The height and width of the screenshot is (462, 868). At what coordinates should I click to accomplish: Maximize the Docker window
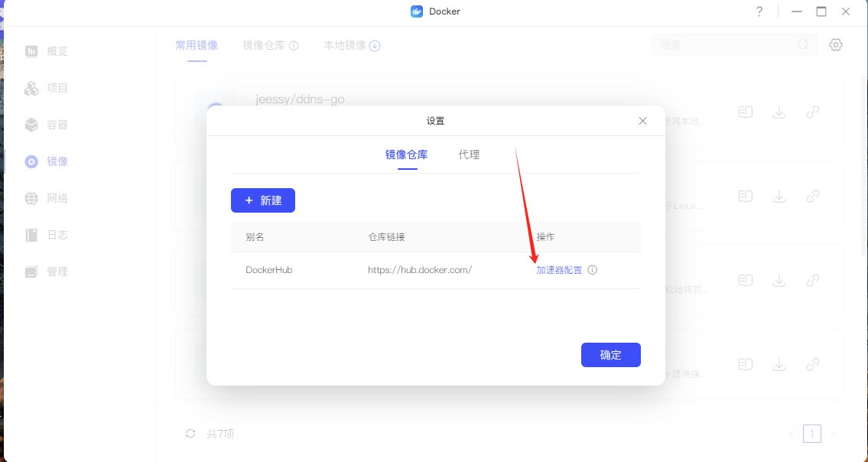coord(821,11)
